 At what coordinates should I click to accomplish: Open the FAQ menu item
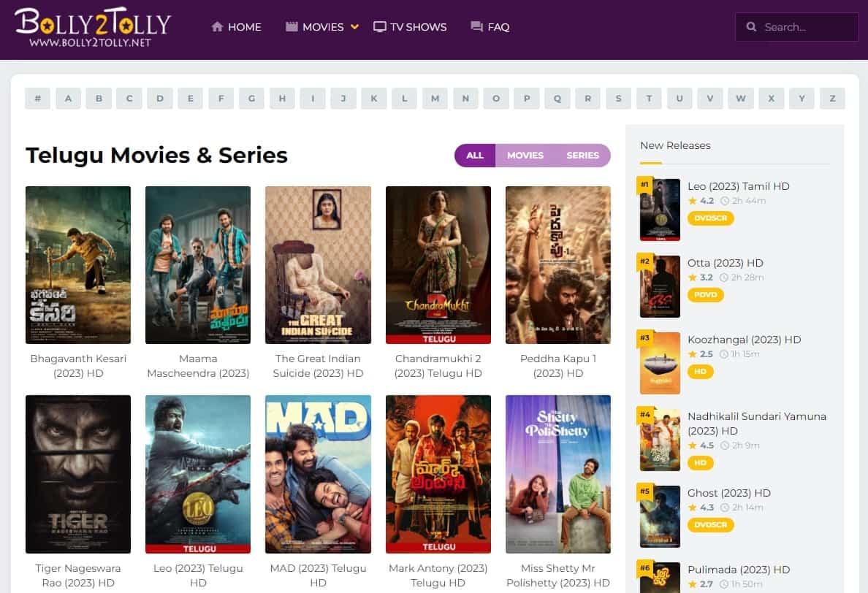click(490, 26)
